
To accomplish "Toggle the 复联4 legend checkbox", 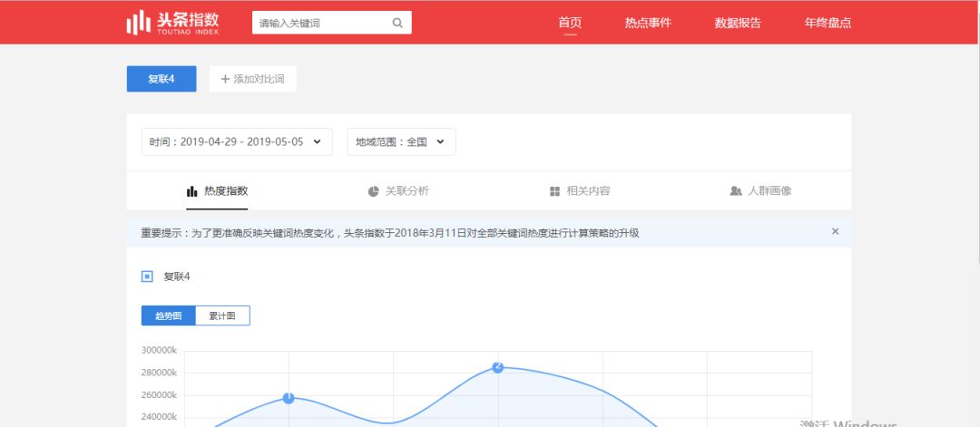I will click(147, 277).
